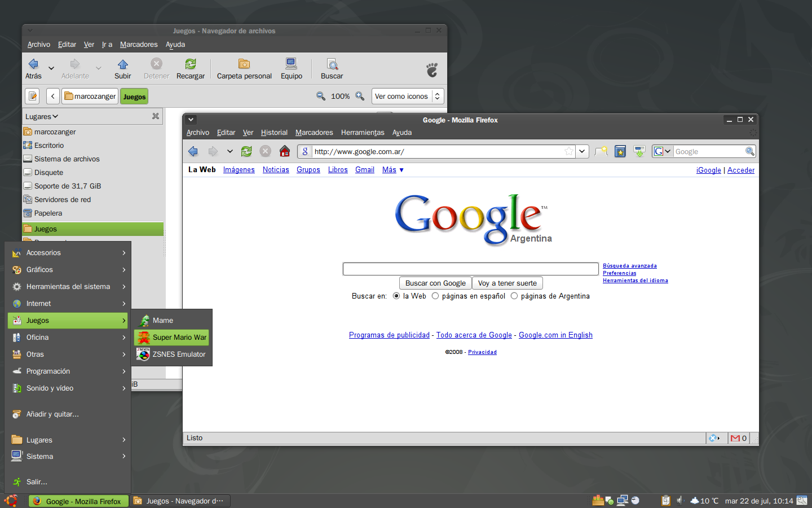Image resolution: width=812 pixels, height=508 pixels.
Task: Select 'Soporte de 31,7 GiB' in sidebar
Action: click(93, 186)
